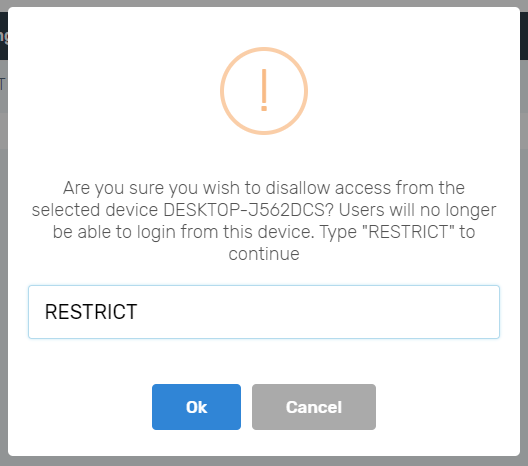Focus the RESTRICT confirmation text field
The height and width of the screenshot is (466, 528).
point(264,312)
